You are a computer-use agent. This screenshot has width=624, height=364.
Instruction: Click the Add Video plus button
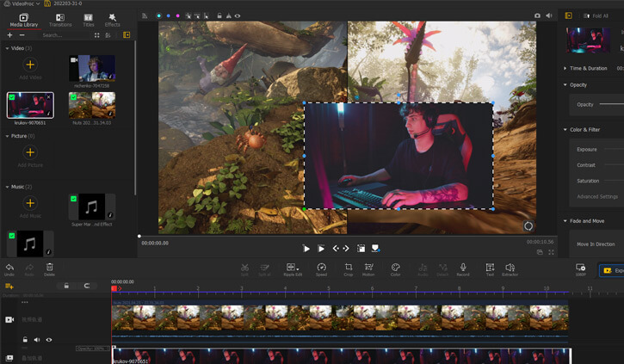[30, 65]
